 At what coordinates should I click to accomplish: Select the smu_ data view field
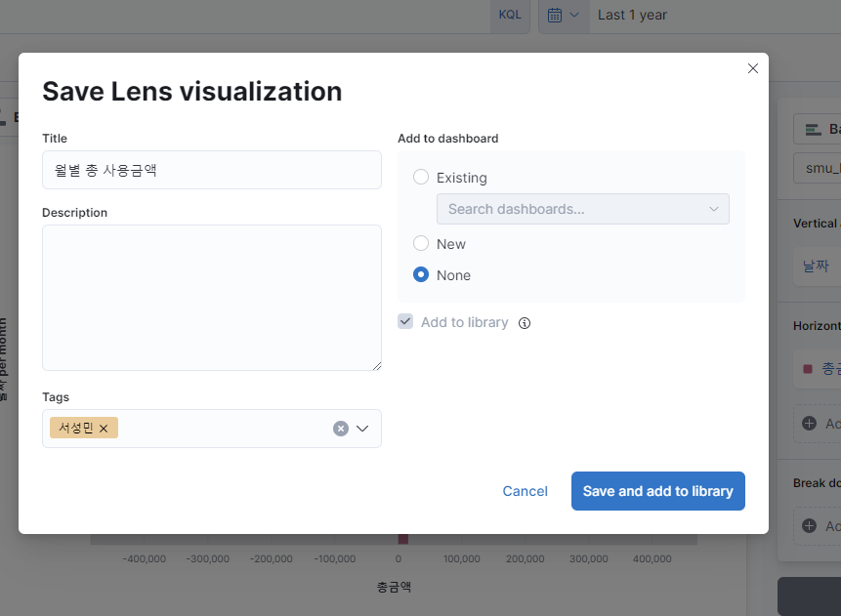click(x=818, y=168)
